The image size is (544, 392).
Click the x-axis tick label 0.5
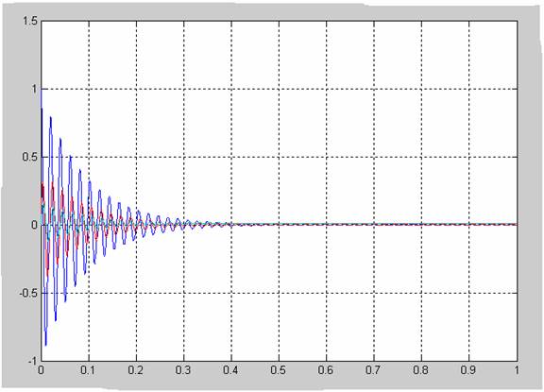278,370
